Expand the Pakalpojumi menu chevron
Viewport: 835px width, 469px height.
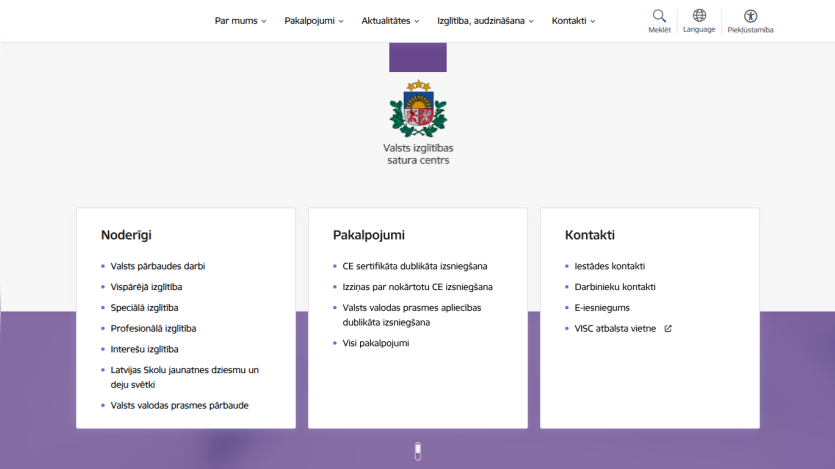pyautogui.click(x=341, y=21)
